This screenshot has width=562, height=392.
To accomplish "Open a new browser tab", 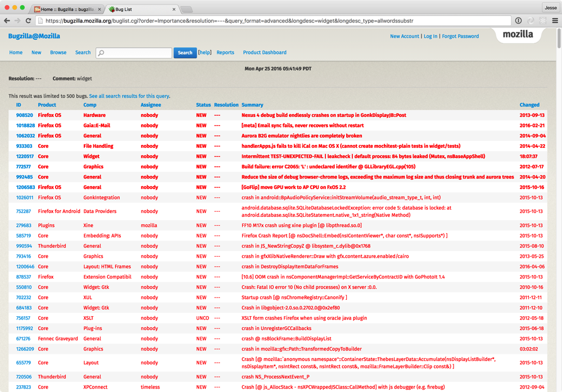I will pyautogui.click(x=186, y=9).
